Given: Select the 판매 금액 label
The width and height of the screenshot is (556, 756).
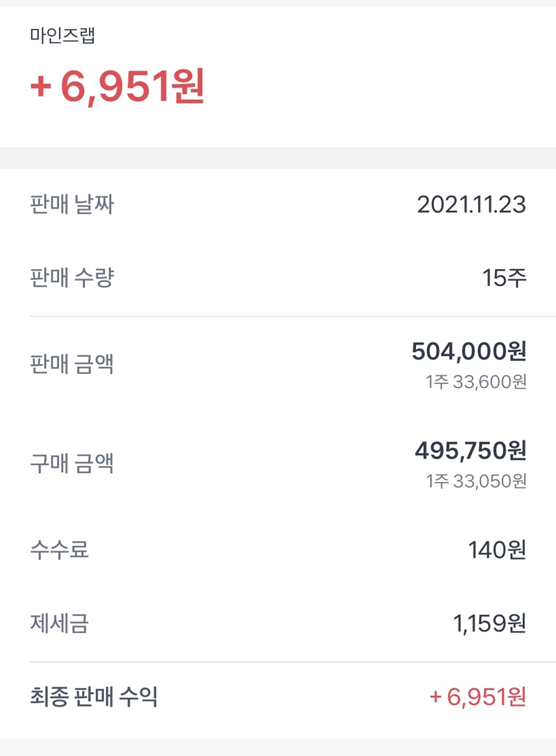Looking at the screenshot, I should [72, 364].
